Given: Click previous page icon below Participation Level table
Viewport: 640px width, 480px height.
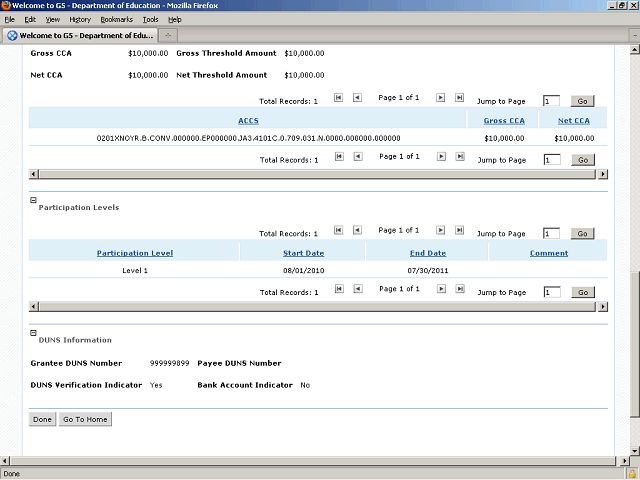Looking at the screenshot, I should tap(357, 290).
